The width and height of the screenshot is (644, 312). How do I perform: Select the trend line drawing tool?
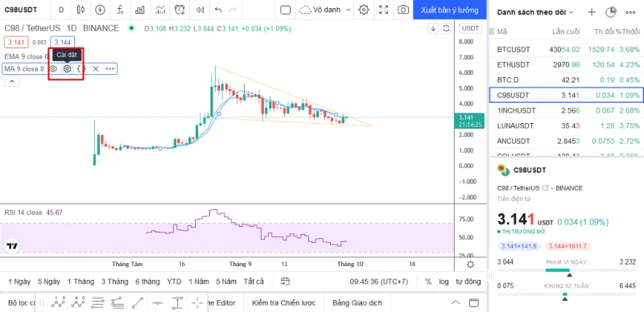click(138, 303)
